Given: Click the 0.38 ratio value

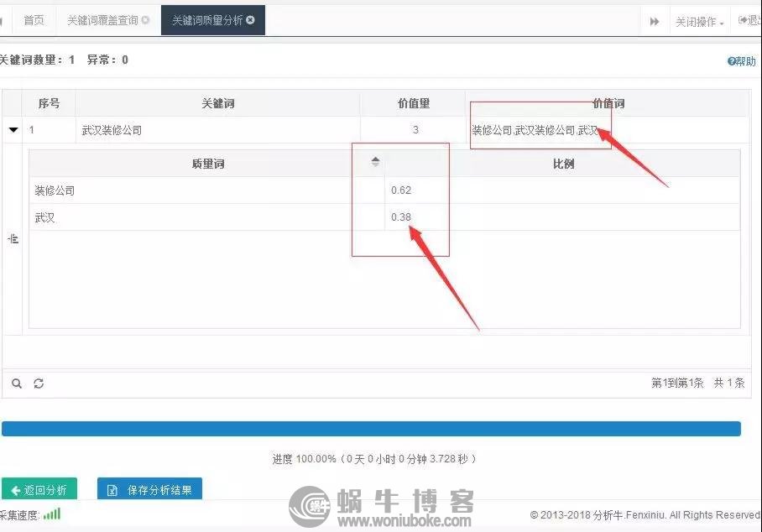Looking at the screenshot, I should (401, 216).
